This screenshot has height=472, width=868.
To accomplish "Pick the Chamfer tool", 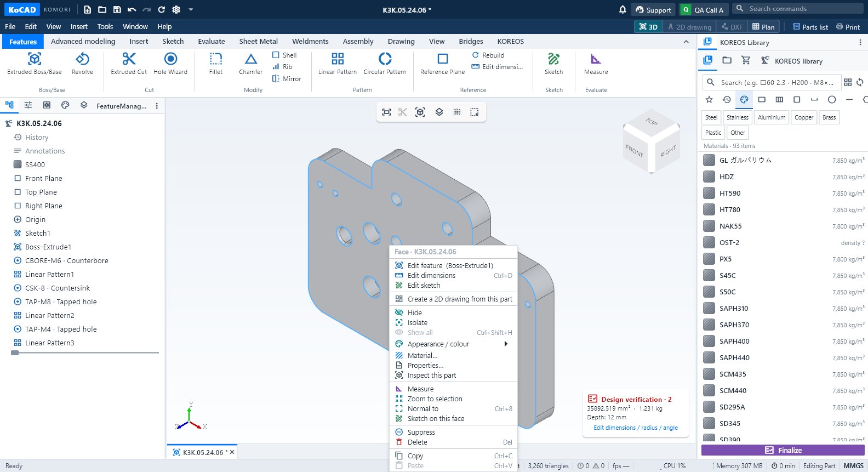I will 250,64.
